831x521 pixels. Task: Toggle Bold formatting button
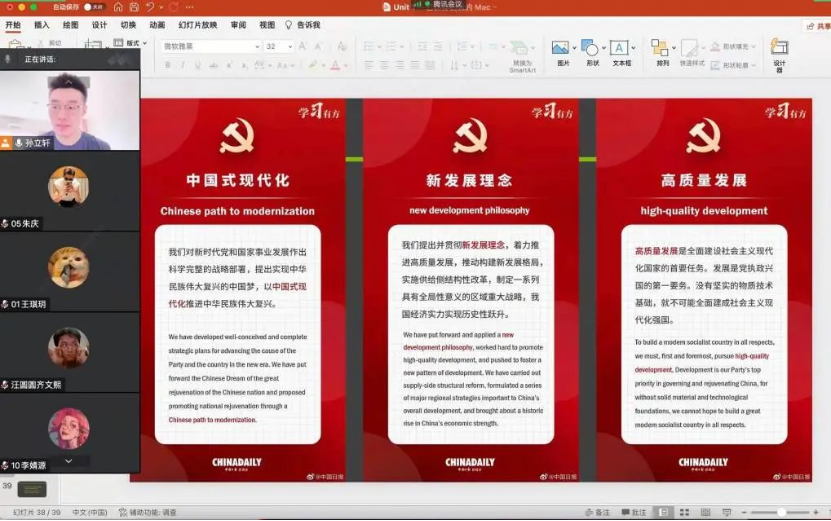point(167,65)
